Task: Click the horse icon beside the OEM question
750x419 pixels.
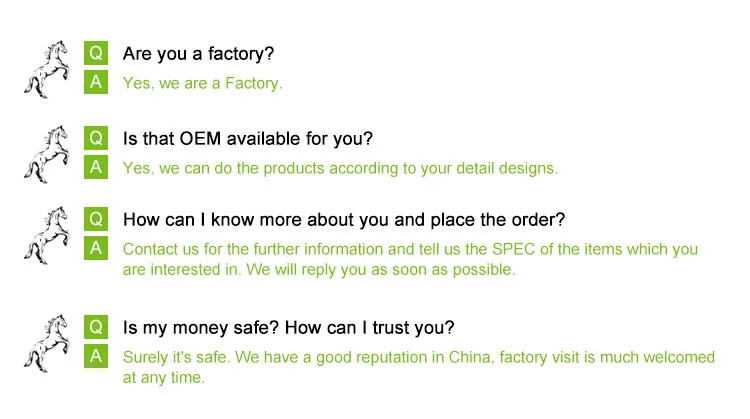Action: [x=47, y=154]
